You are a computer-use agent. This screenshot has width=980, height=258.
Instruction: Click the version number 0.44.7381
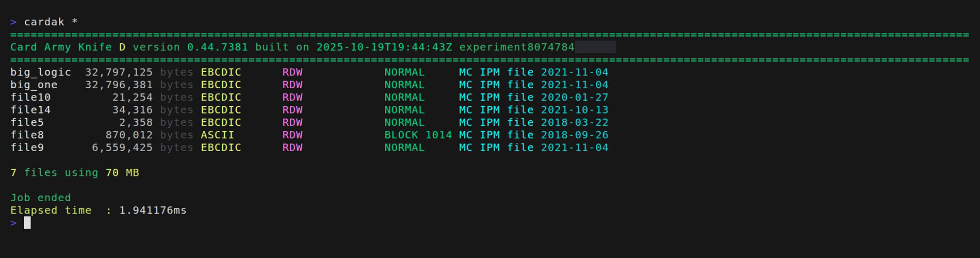coord(217,47)
